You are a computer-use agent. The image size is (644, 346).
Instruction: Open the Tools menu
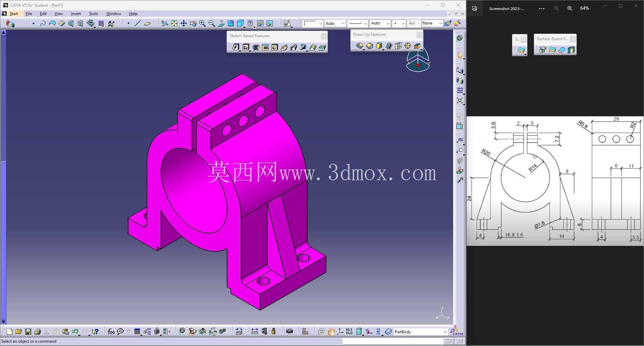pyautogui.click(x=93, y=14)
